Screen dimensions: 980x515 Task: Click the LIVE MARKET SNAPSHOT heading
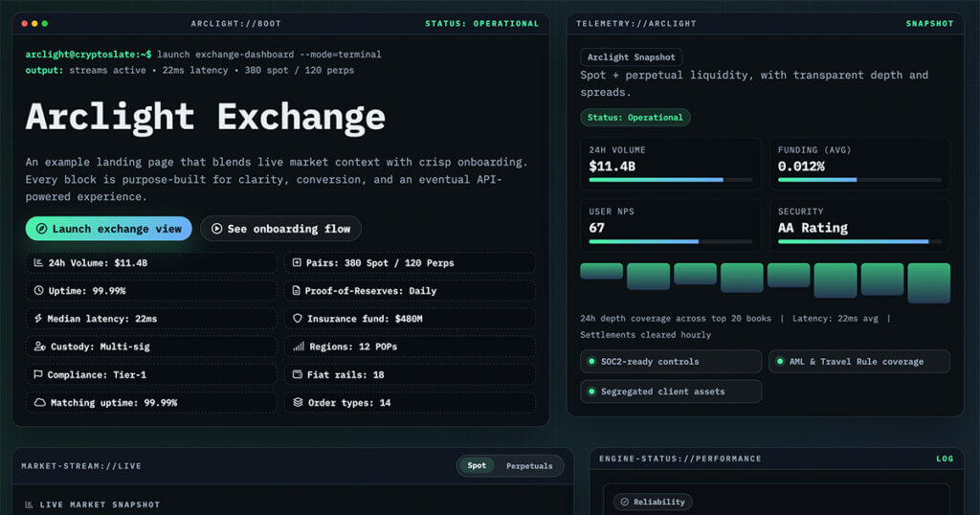100,504
